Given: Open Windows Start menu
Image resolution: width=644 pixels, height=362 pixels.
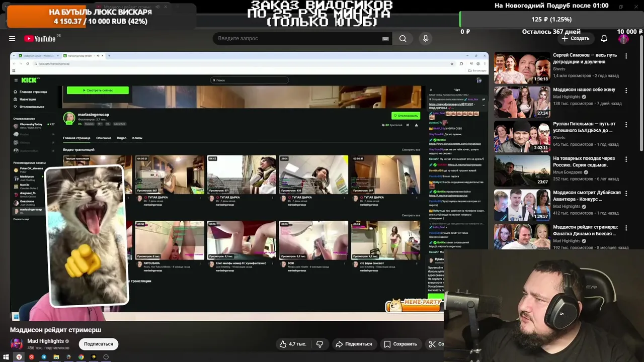Looking at the screenshot, I should point(6,357).
